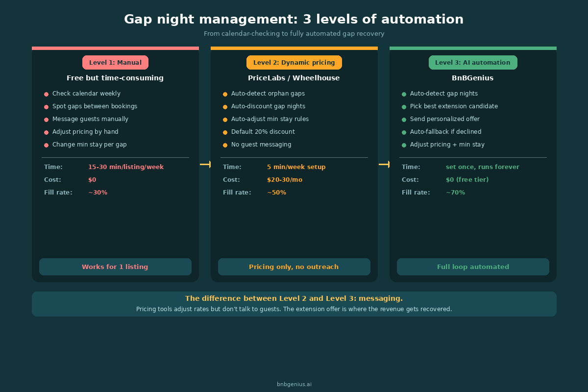Click the $0 (free tier) value
The width and height of the screenshot is (588, 392).
click(x=467, y=180)
